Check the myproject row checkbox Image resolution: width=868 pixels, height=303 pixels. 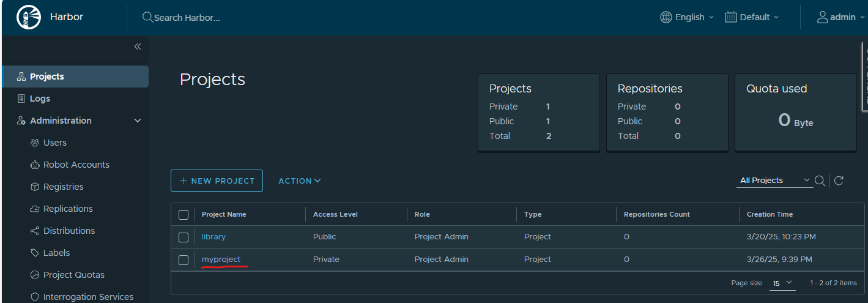[184, 260]
